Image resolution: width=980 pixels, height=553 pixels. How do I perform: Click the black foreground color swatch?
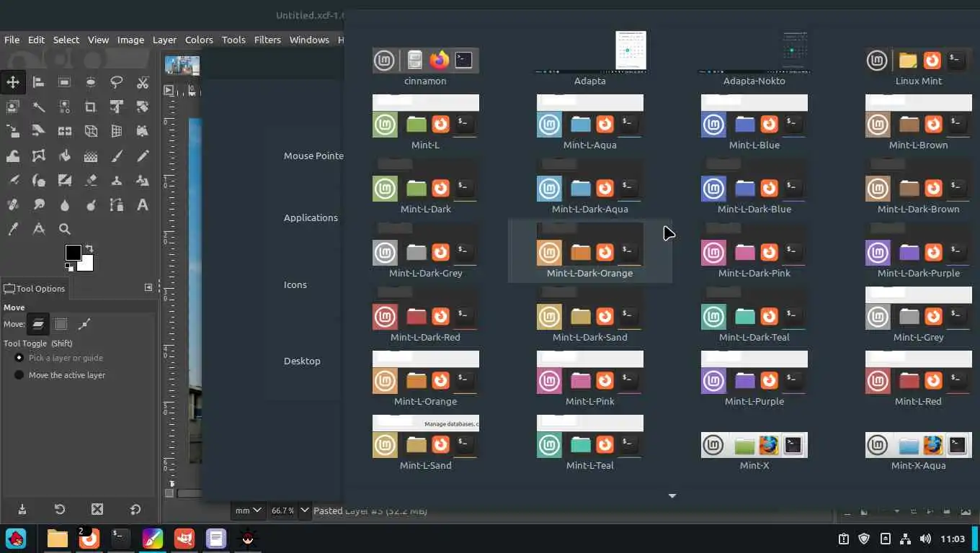click(x=73, y=253)
